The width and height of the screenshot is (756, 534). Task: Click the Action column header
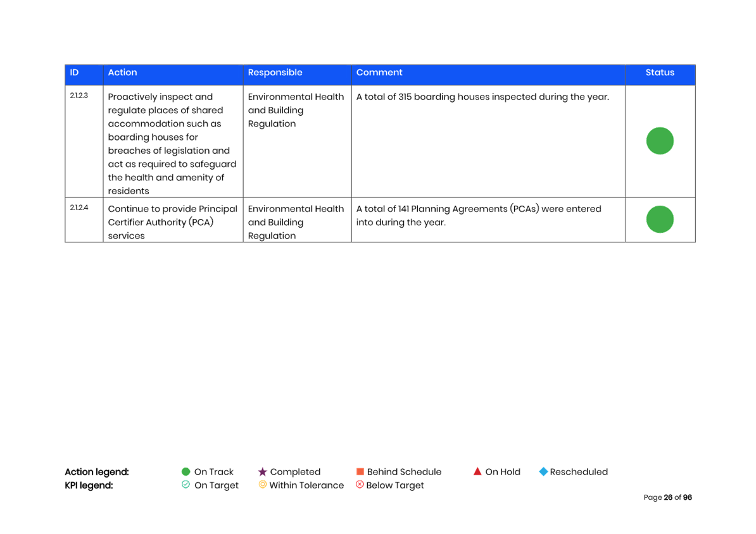[x=122, y=73]
